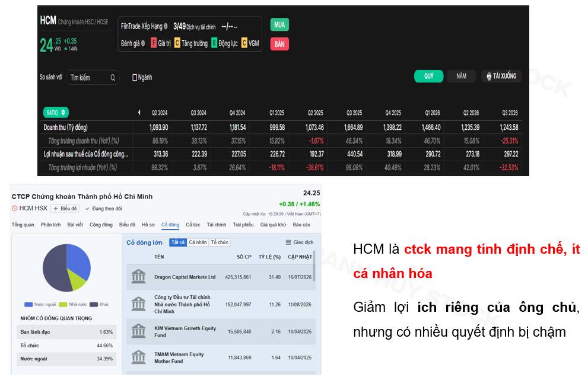
Task: Click Dragon Capital Markets Ltd name
Action: (x=185, y=277)
